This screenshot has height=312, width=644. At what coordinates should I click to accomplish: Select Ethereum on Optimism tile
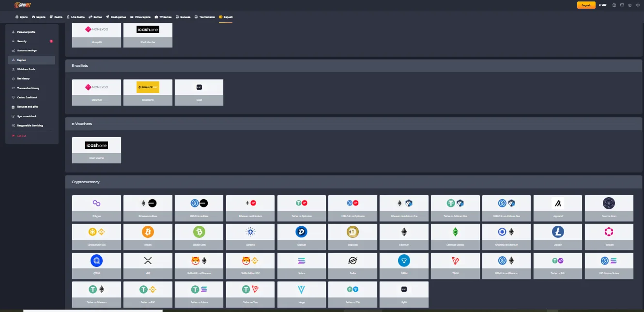click(x=250, y=208)
